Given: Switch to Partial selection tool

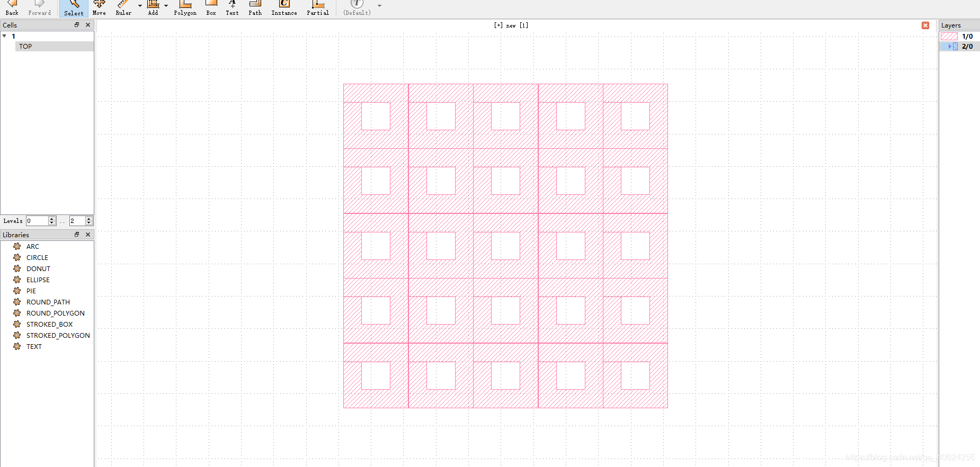Looking at the screenshot, I should tap(318, 8).
